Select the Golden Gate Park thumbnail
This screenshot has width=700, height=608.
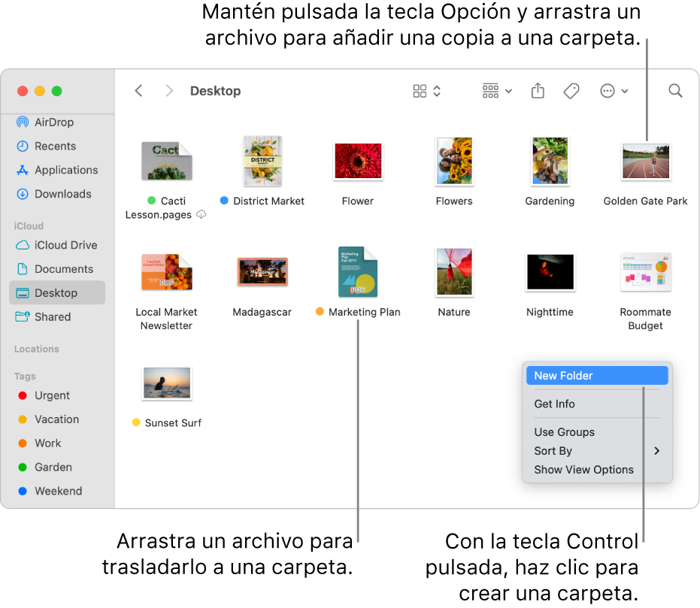646,161
